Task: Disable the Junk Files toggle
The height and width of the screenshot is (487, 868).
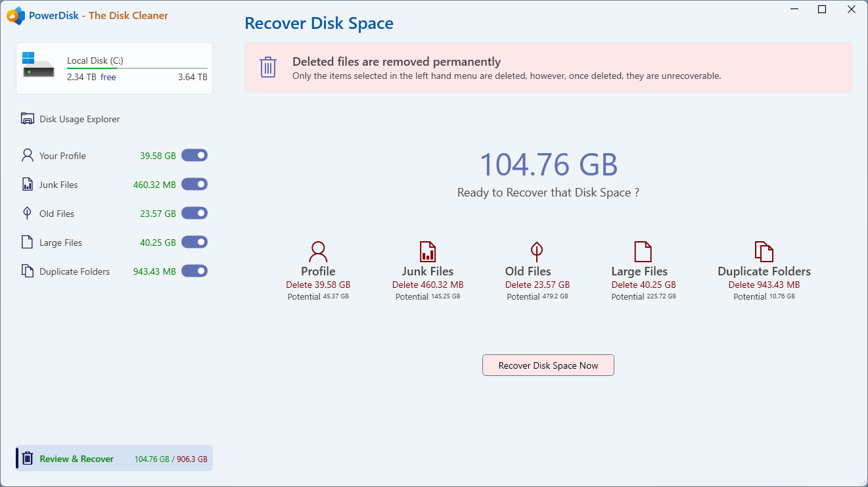Action: pyautogui.click(x=194, y=185)
